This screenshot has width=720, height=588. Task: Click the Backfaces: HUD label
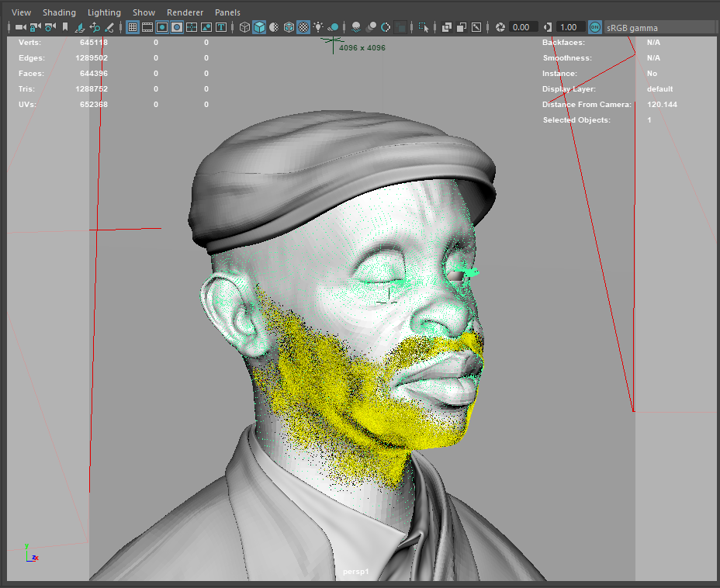click(x=563, y=42)
